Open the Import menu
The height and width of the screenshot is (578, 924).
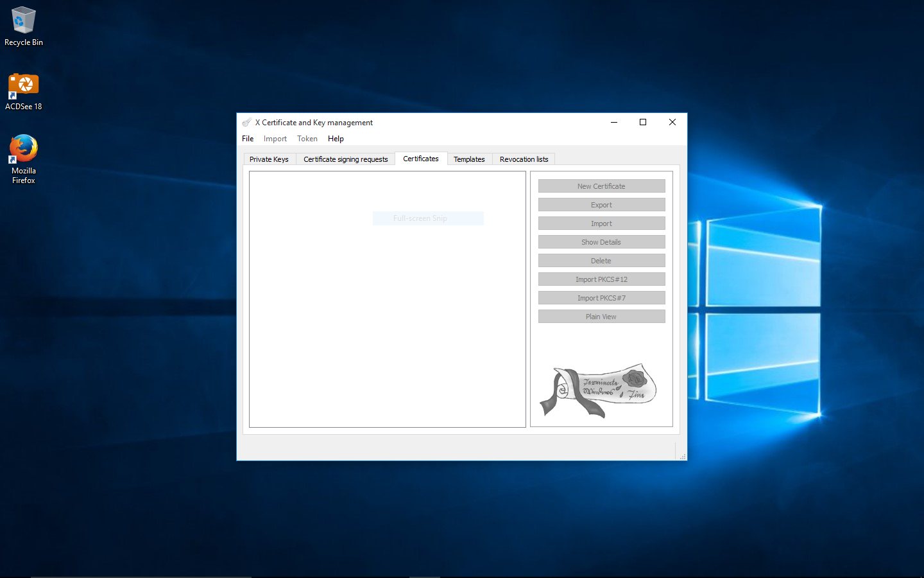click(x=275, y=139)
